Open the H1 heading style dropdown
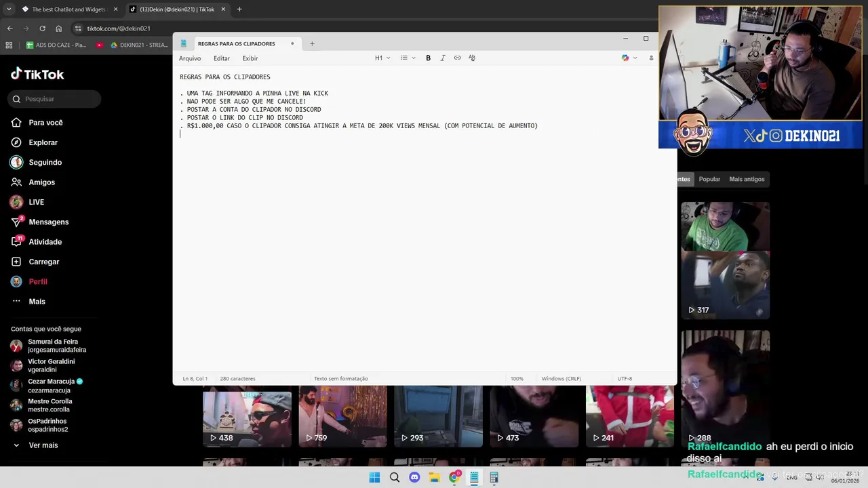The height and width of the screenshot is (488, 868). tap(382, 58)
